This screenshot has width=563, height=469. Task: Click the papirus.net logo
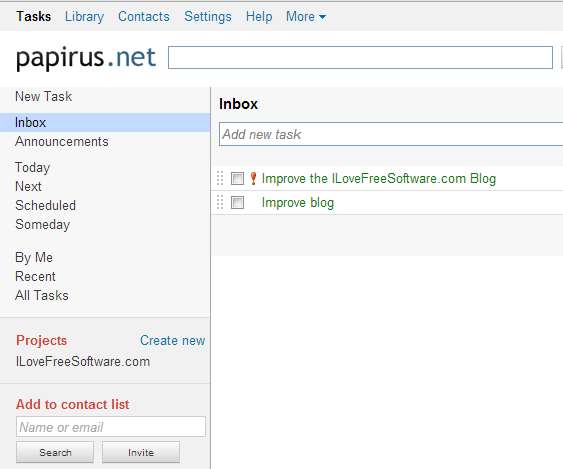86,57
